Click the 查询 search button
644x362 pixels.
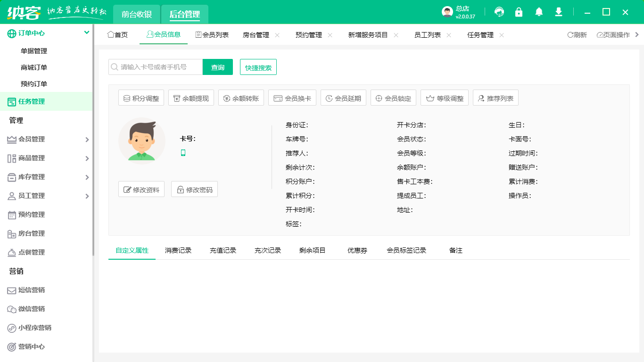tap(218, 67)
